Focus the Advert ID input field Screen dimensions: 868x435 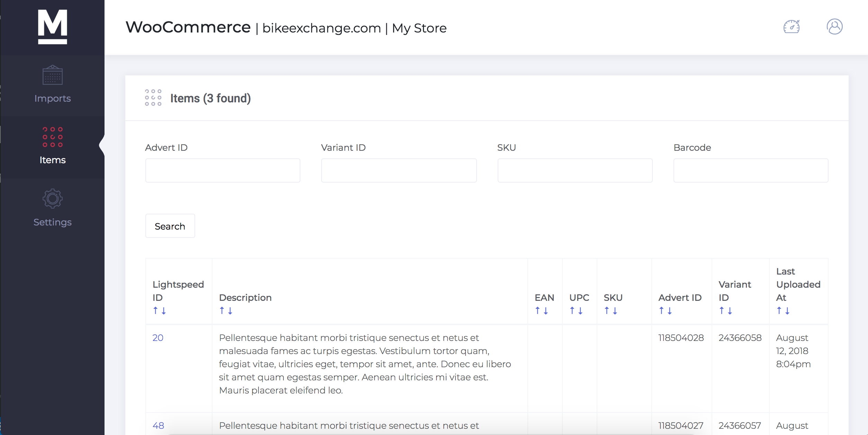pos(223,170)
